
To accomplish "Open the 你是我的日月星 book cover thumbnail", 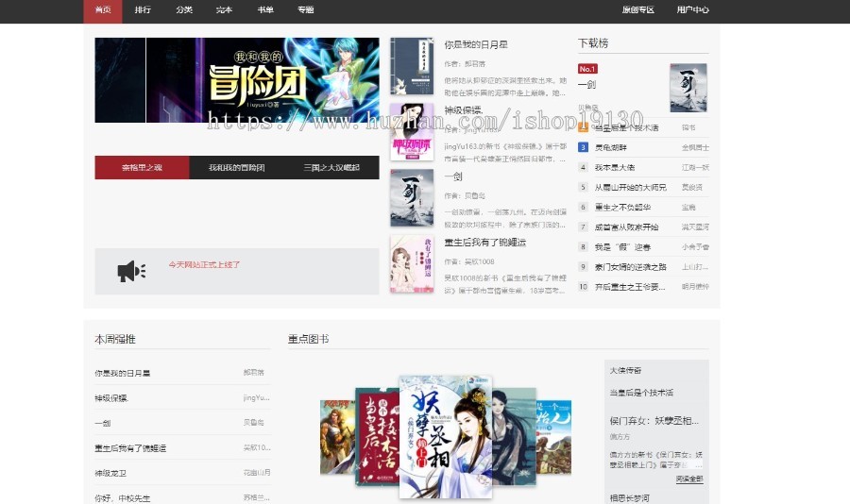I will pos(412,66).
